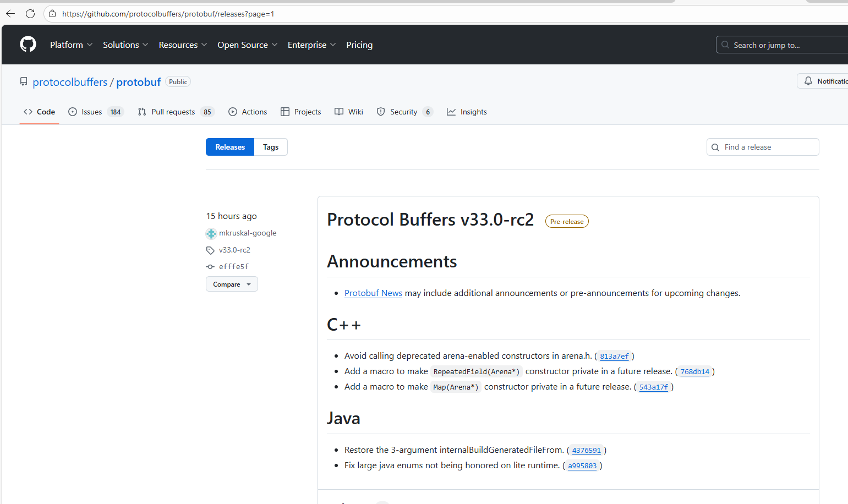Screen dimensions: 848x504
Task: Open the Insights tab
Action: point(467,112)
